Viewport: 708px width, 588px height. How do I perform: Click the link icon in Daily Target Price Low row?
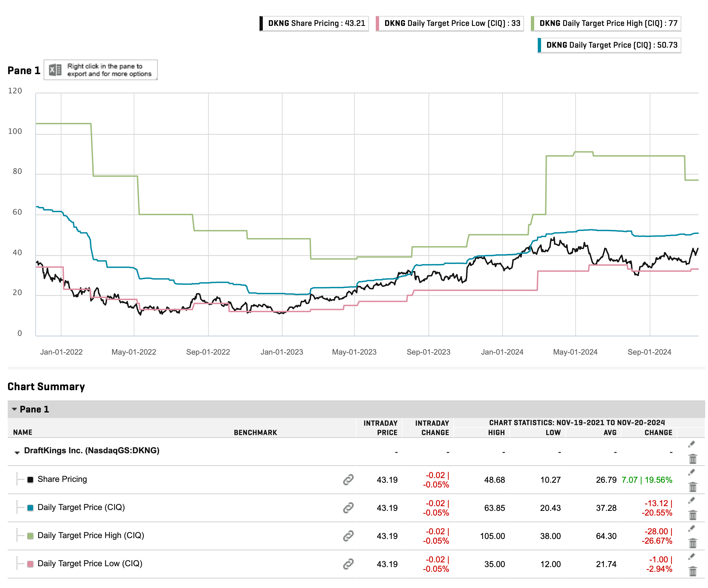click(348, 564)
